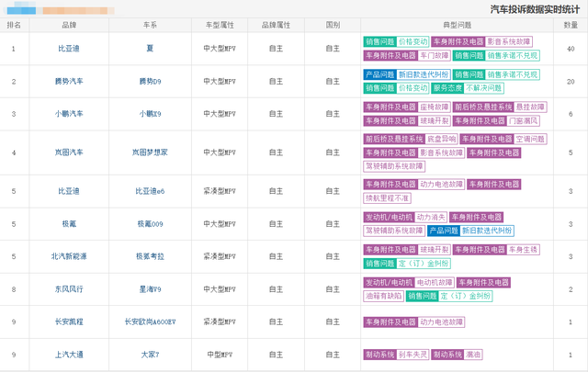Viewport: 588px width, 372px height.
Task: Click the 排名 column header
Action: 14,25
